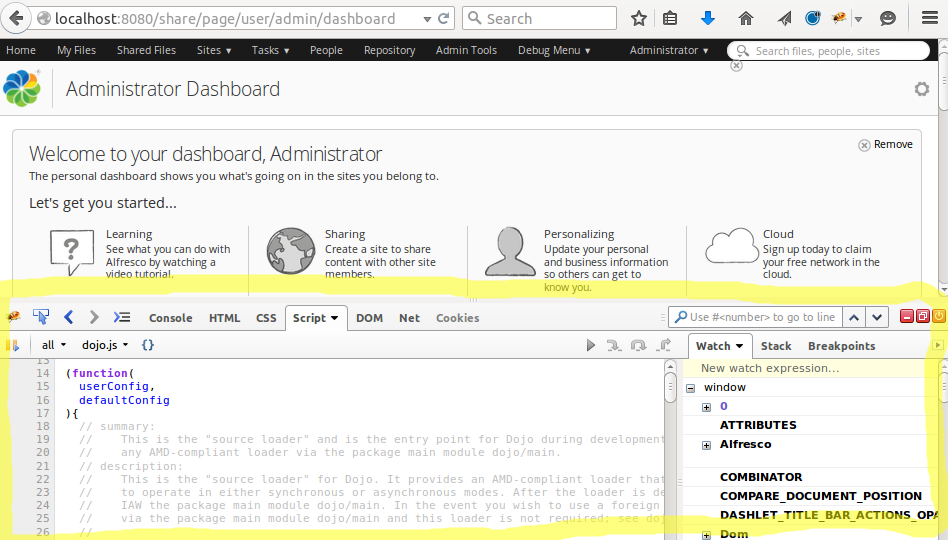Viewport: 948px width, 540px height.
Task: Click the go to line search field
Action: coord(754,317)
